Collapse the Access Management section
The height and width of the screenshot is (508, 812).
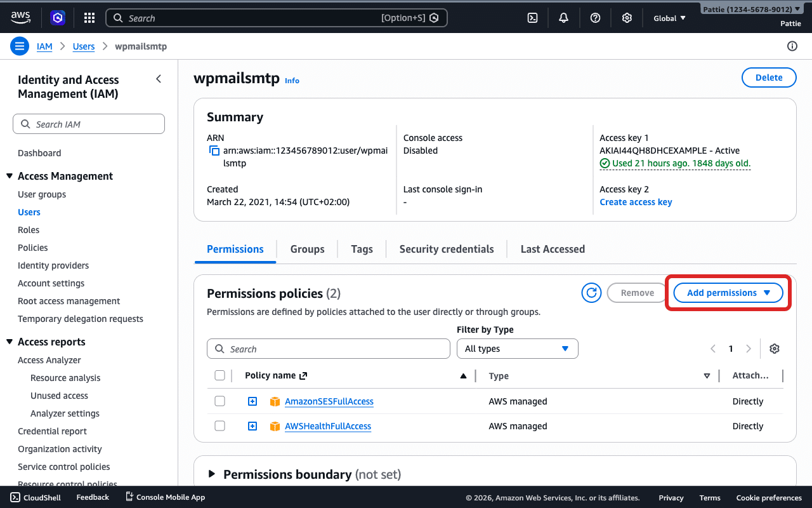point(10,176)
